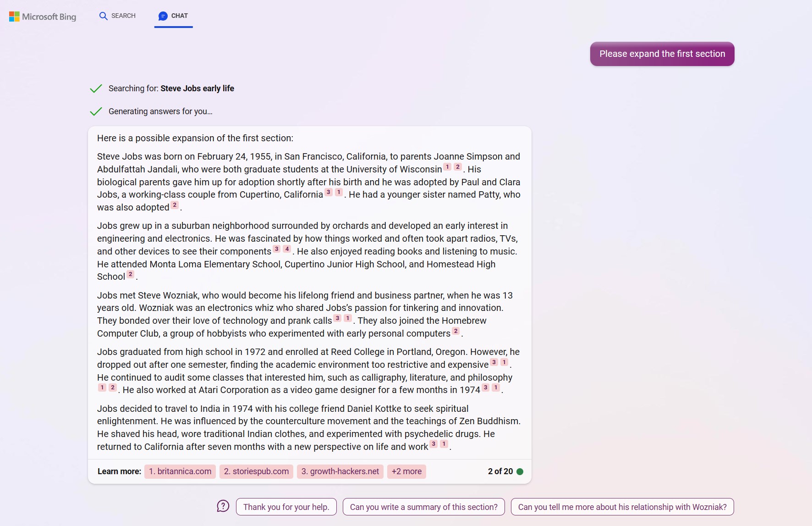This screenshot has height=526, width=812.
Task: Click citation 2 after 'early personal computers'
Action: (x=456, y=331)
